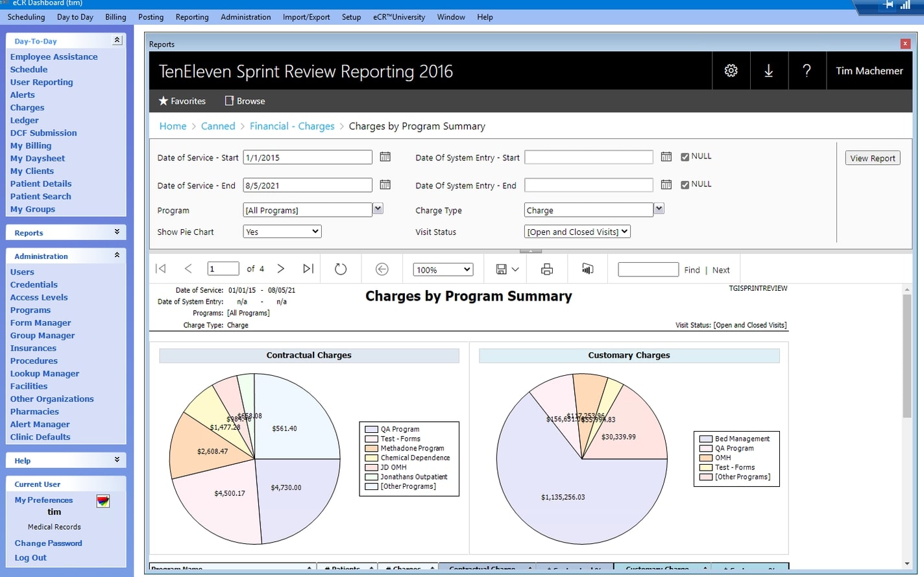Close the Reports panel
Image resolution: width=924 pixels, height=577 pixels.
click(x=905, y=43)
